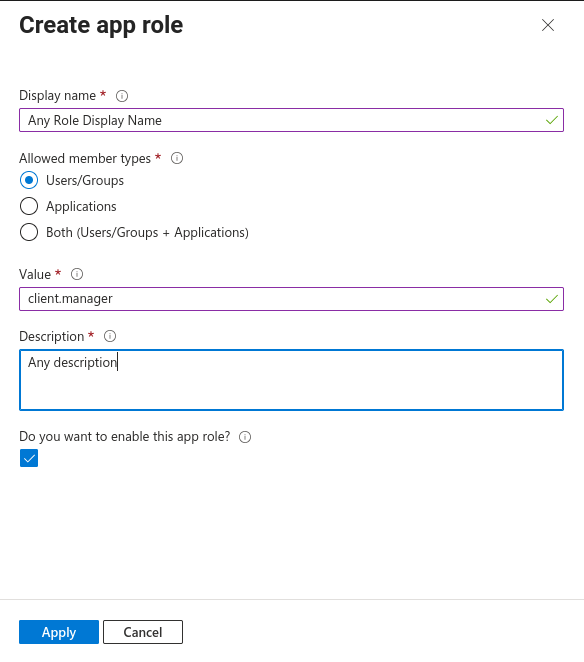Click the Create app role heading
This screenshot has height=662, width=584.
(x=101, y=25)
